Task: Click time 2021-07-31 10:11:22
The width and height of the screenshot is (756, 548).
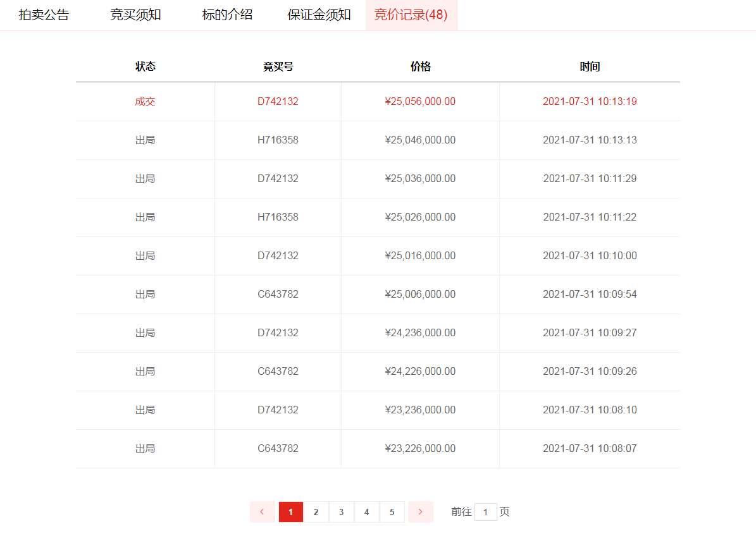Action: (x=590, y=217)
